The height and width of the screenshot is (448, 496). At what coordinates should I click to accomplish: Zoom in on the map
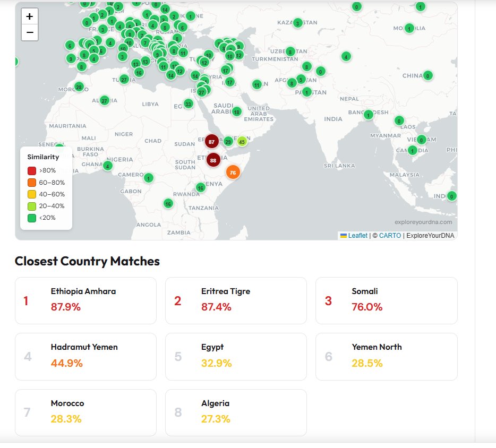click(30, 16)
